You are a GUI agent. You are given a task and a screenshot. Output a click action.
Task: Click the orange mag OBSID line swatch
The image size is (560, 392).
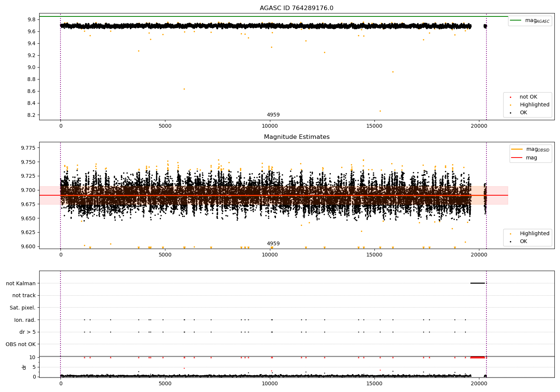[517, 149]
